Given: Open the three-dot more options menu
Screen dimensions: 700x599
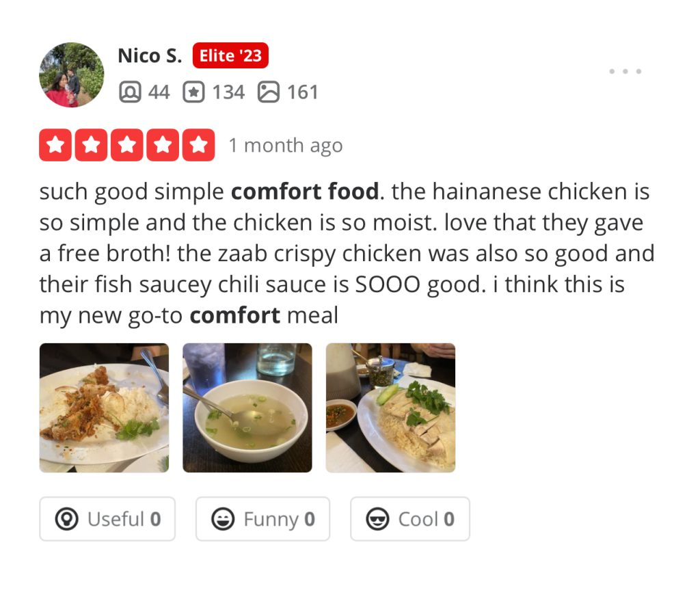Looking at the screenshot, I should pyautogui.click(x=625, y=72).
